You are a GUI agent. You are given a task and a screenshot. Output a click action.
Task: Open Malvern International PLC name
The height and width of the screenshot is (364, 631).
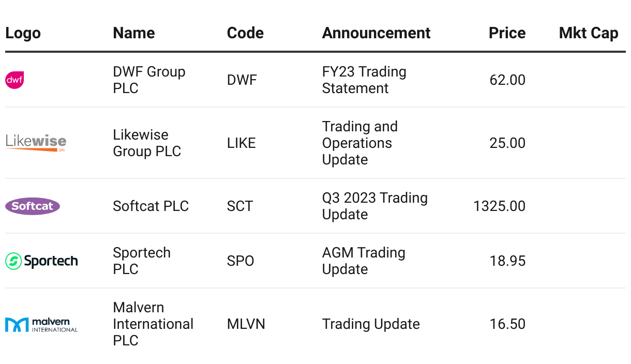click(153, 324)
